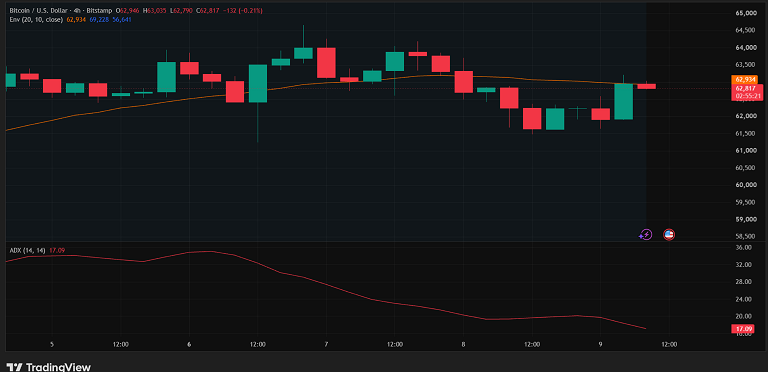
Task: Click the 60,000 price axis label
Action: click(745, 185)
